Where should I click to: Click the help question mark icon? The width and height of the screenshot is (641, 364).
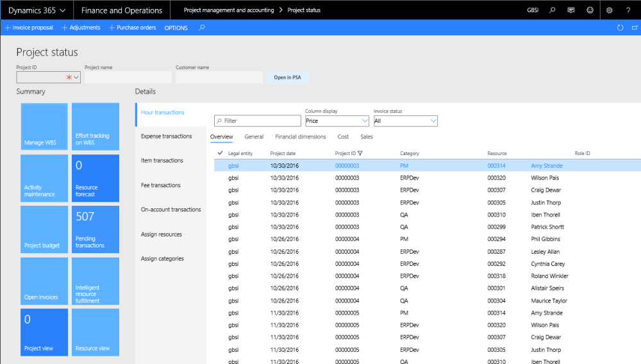coord(628,10)
